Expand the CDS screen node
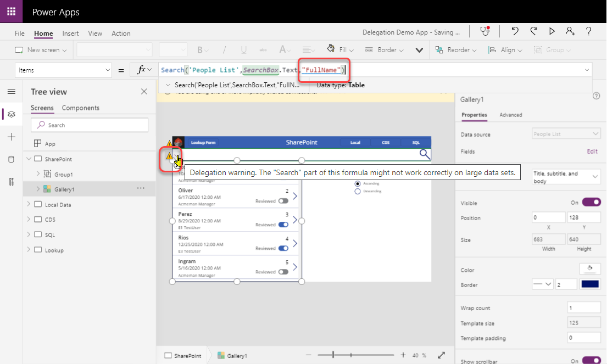Viewport: 607px width, 364px height. [29, 219]
